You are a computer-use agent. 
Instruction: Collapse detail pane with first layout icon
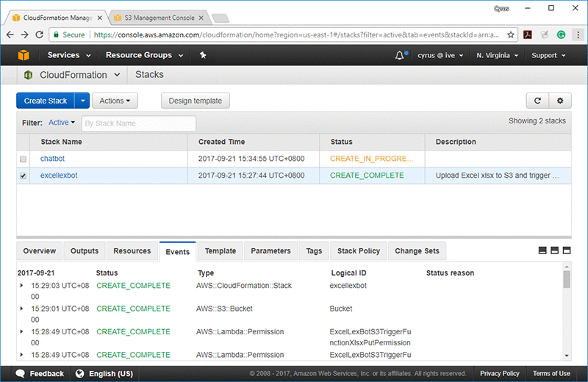542,251
